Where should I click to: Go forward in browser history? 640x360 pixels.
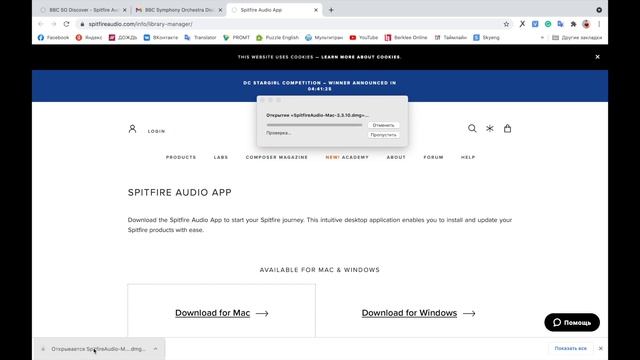(53, 24)
